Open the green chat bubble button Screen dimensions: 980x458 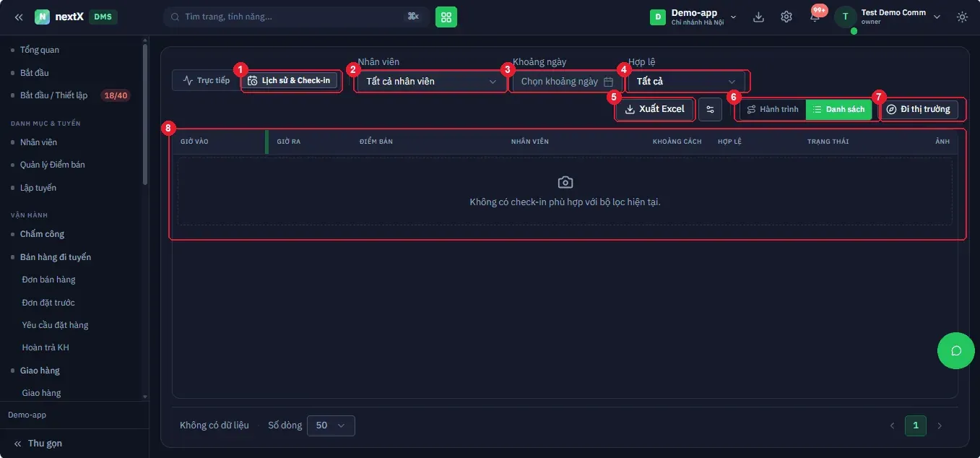click(x=956, y=351)
